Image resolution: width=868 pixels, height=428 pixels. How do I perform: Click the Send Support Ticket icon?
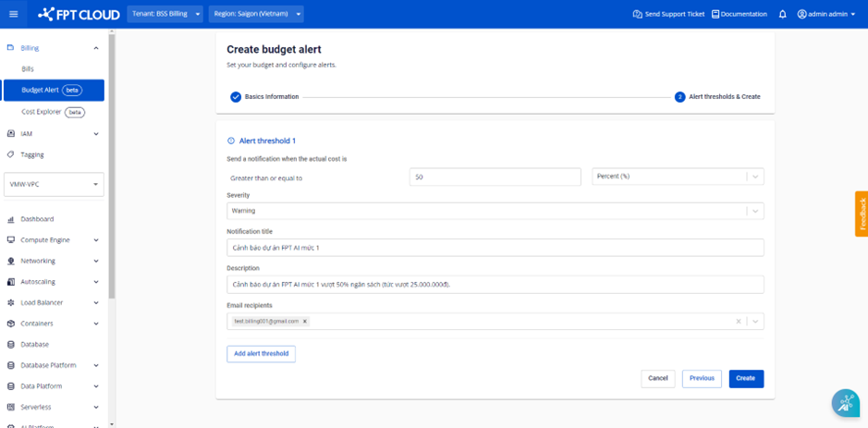coord(637,14)
